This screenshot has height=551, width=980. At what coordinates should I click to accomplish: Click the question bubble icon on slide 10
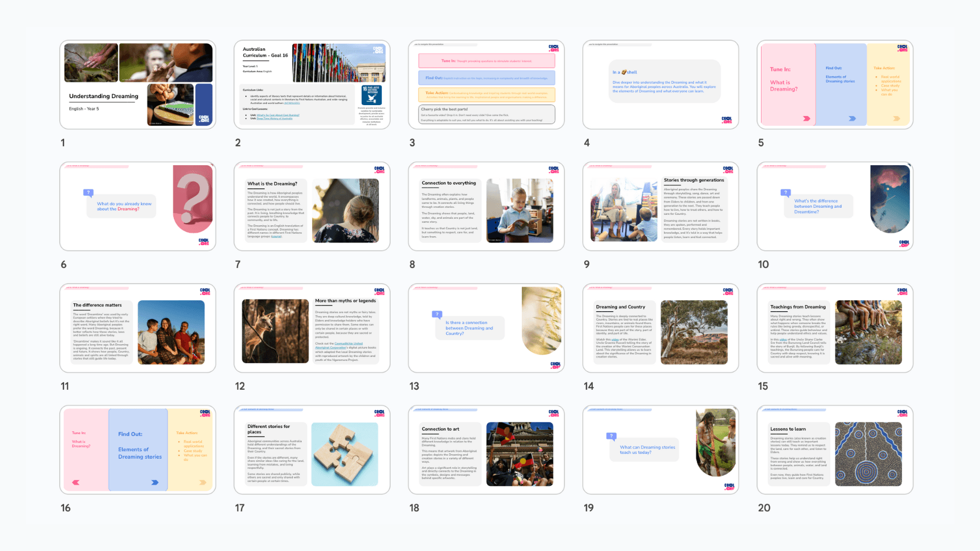tap(786, 193)
